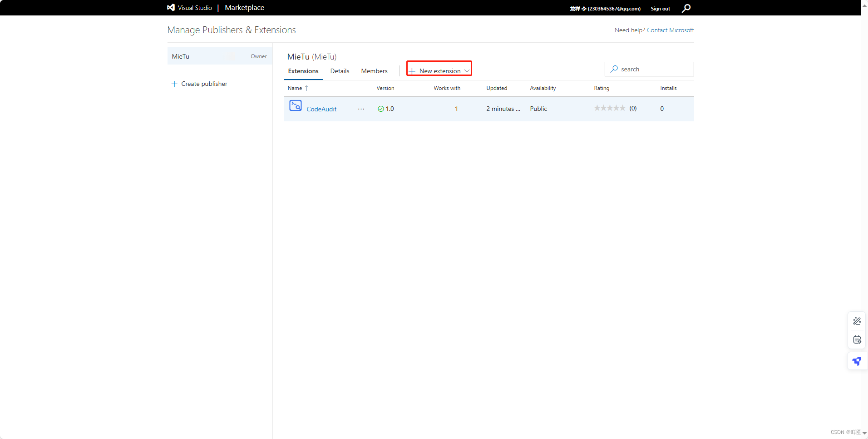Click the Need help? text
Viewport: 868px width, 439px height.
[x=630, y=30]
